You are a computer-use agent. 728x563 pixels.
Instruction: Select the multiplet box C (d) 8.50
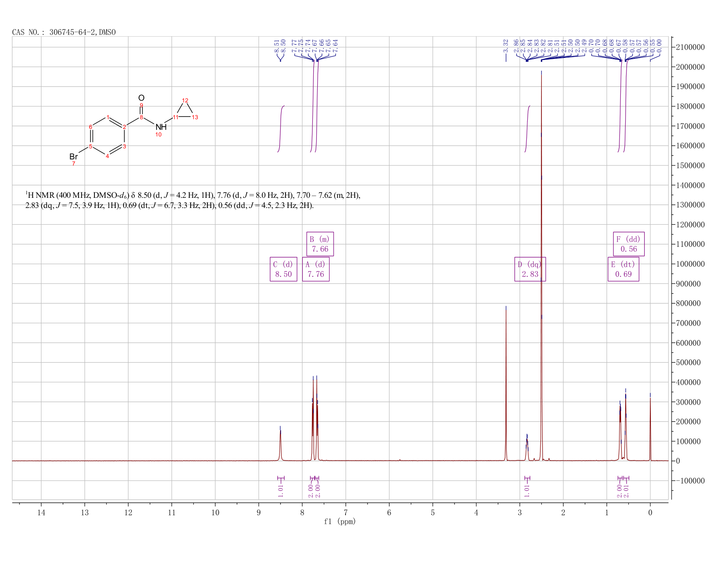click(x=283, y=269)
